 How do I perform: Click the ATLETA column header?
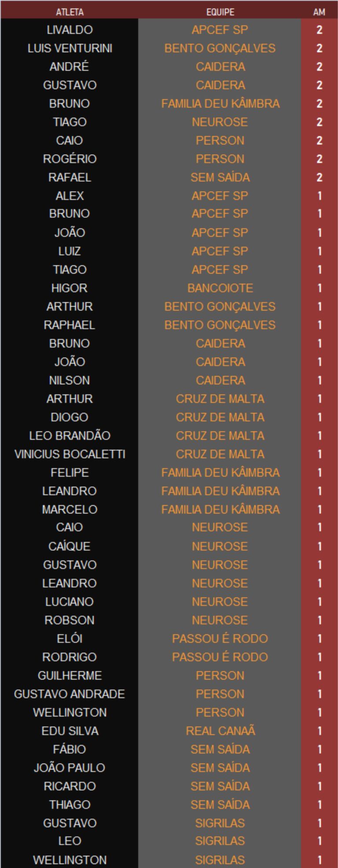tap(70, 12)
